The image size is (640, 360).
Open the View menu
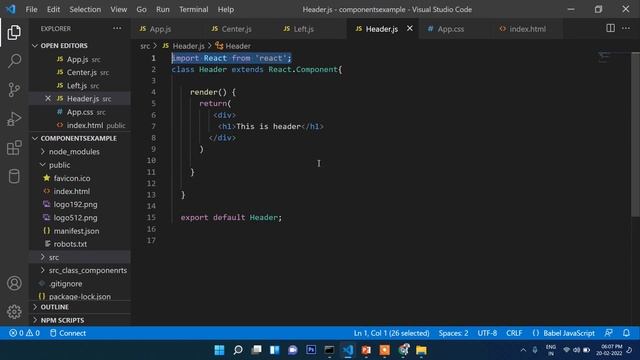[118, 9]
